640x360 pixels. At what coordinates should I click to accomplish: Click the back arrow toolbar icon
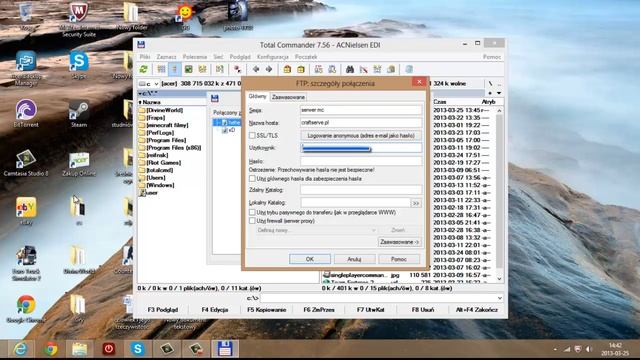[x=256, y=69]
